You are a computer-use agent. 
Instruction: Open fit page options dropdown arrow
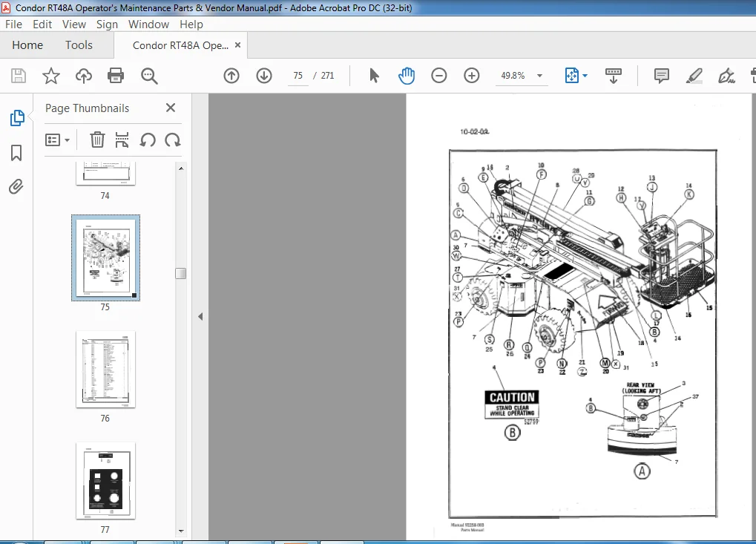585,76
